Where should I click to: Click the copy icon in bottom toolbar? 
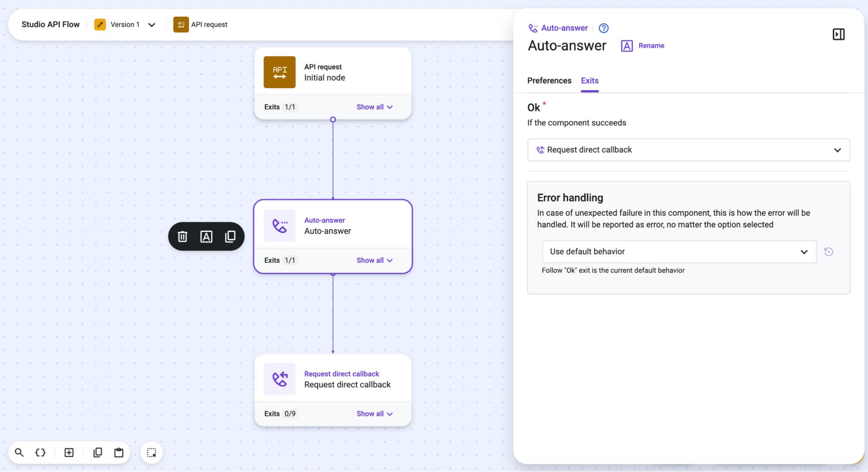tap(98, 452)
